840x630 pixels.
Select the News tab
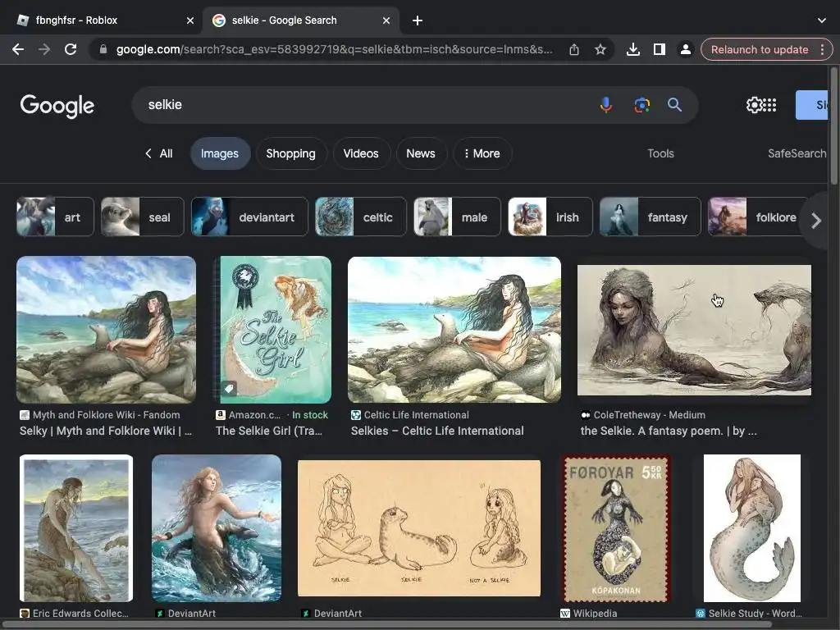(x=421, y=153)
